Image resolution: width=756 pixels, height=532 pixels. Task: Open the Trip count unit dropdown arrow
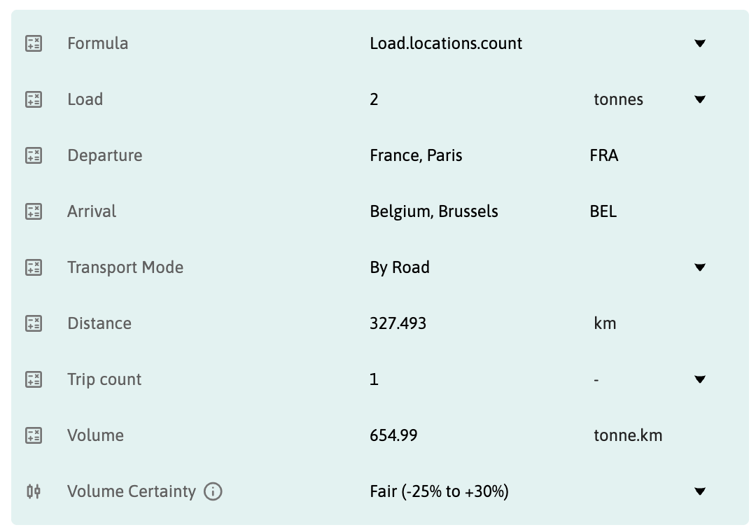click(x=699, y=379)
